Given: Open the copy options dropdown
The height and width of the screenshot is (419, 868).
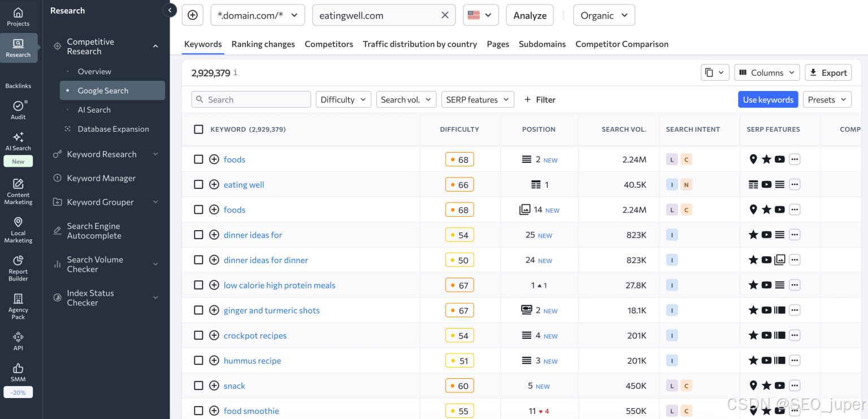Looking at the screenshot, I should click(x=715, y=72).
